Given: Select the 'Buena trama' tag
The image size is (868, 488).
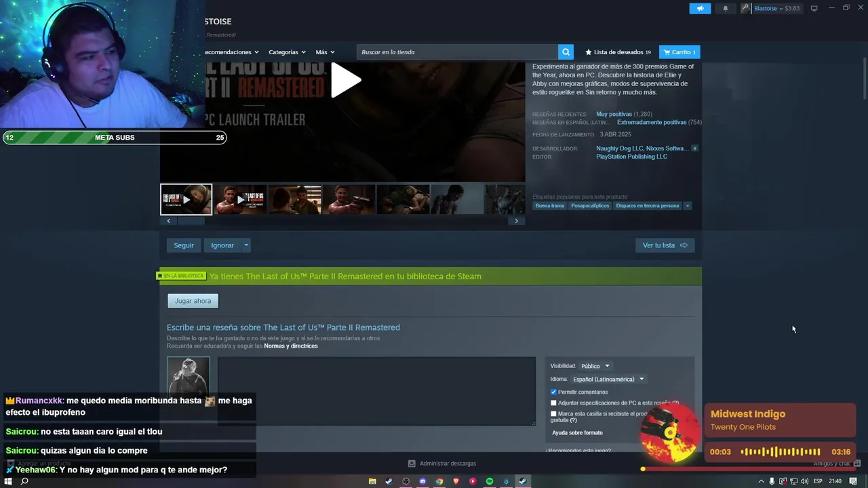Looking at the screenshot, I should (x=549, y=206).
